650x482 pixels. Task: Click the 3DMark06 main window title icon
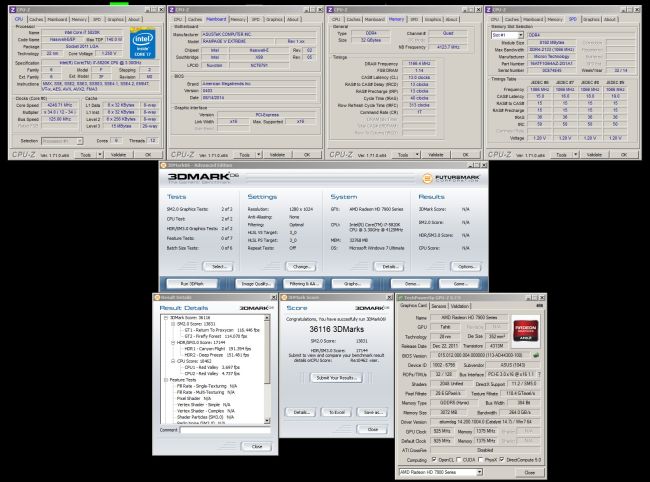(x=164, y=165)
